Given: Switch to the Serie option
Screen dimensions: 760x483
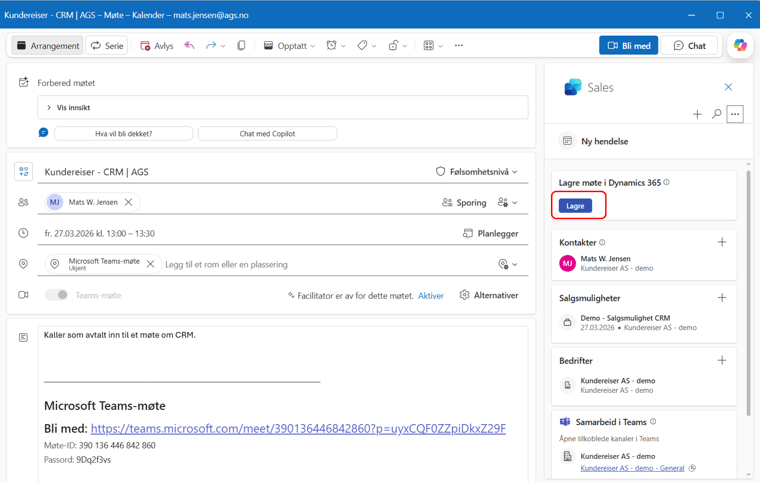Looking at the screenshot, I should click(107, 46).
